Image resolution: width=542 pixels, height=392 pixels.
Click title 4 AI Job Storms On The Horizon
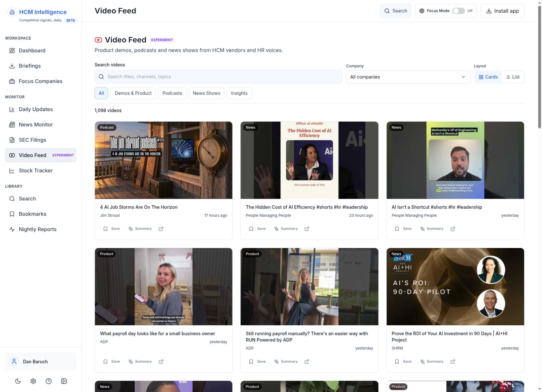coord(139,207)
